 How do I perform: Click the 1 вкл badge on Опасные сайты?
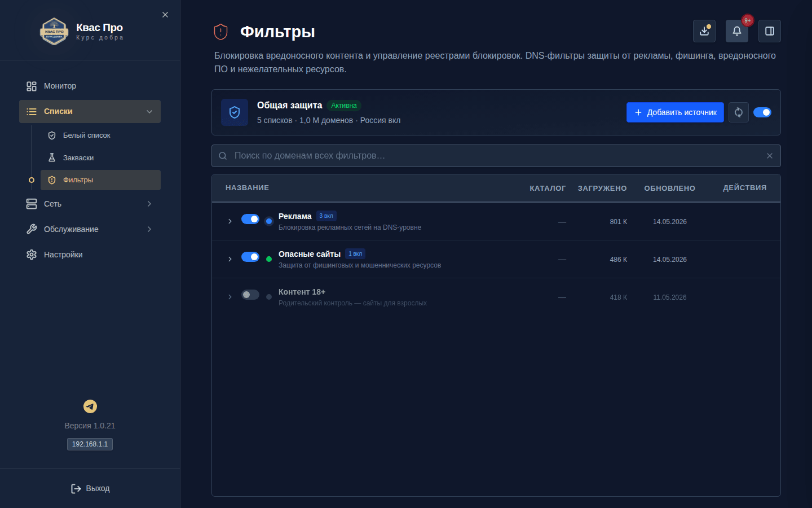click(355, 254)
